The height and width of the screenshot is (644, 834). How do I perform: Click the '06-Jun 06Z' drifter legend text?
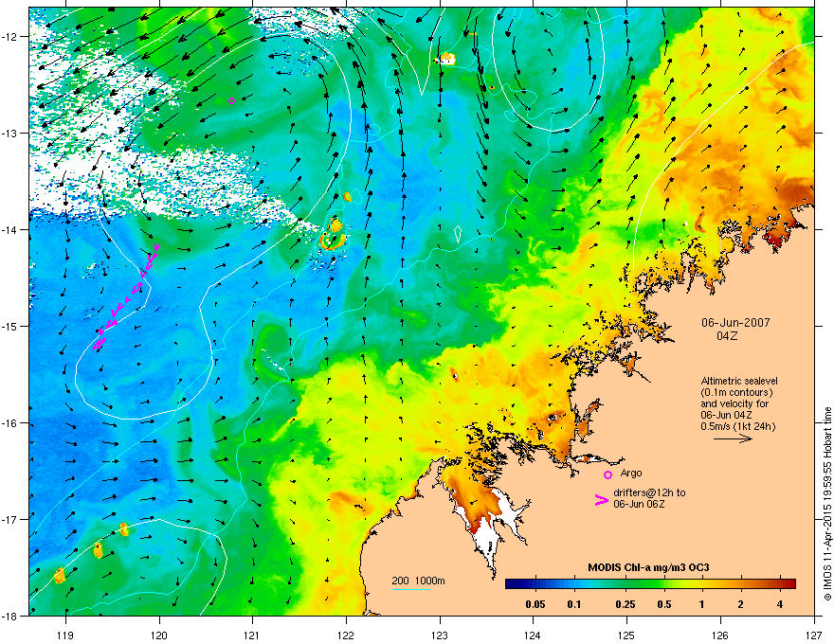pyautogui.click(x=637, y=504)
